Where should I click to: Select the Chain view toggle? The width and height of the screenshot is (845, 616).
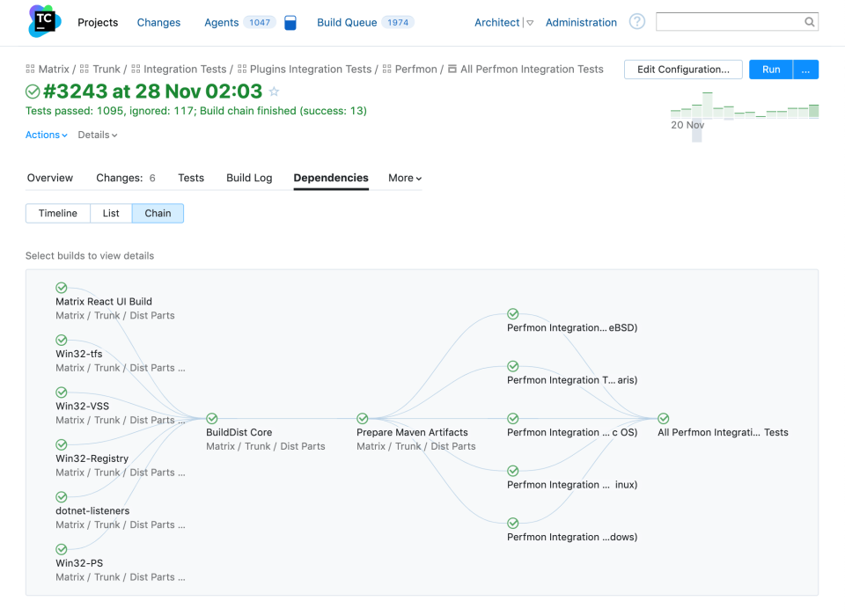pyautogui.click(x=158, y=213)
